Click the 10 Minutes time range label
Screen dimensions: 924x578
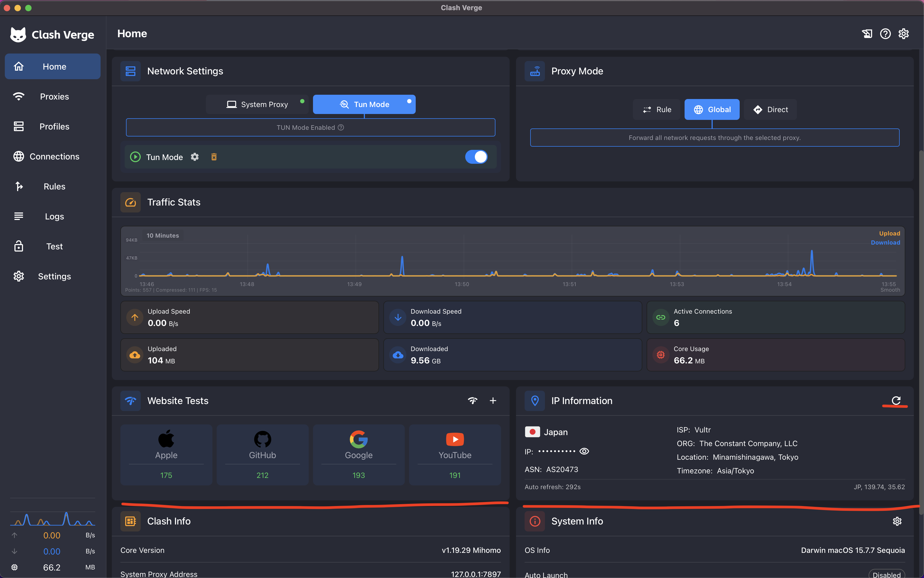163,235
